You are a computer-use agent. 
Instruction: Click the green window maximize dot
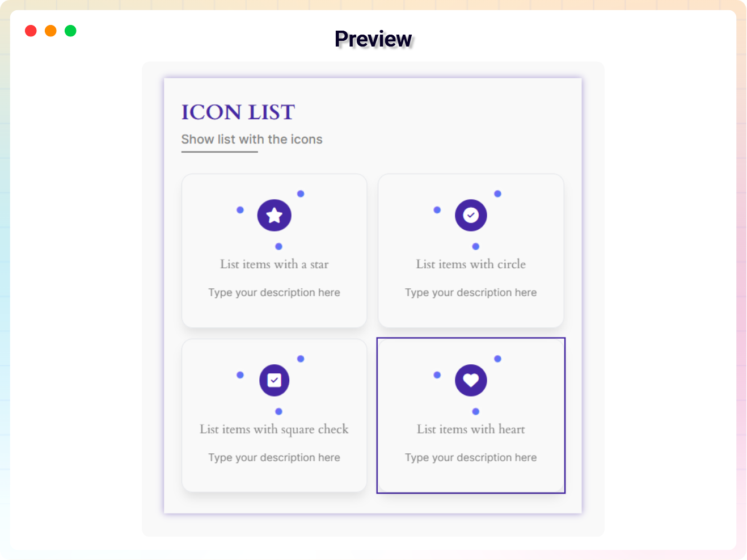(70, 31)
